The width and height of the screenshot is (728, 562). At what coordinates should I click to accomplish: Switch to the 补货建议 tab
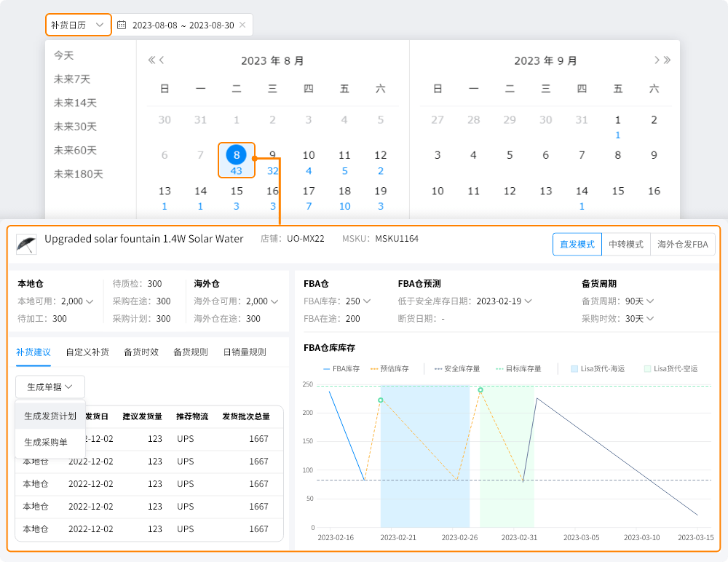33,352
